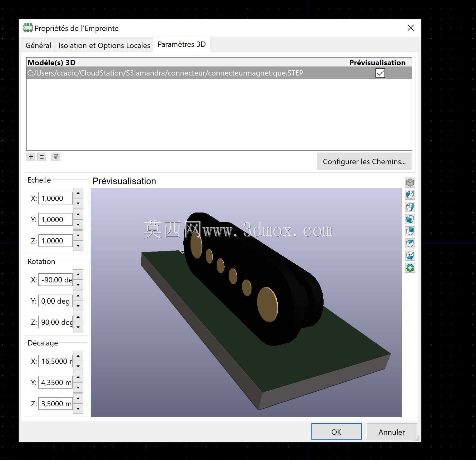This screenshot has height=460, width=476.
Task: Reload the 3D preview with green arrows icon
Action: tap(410, 268)
